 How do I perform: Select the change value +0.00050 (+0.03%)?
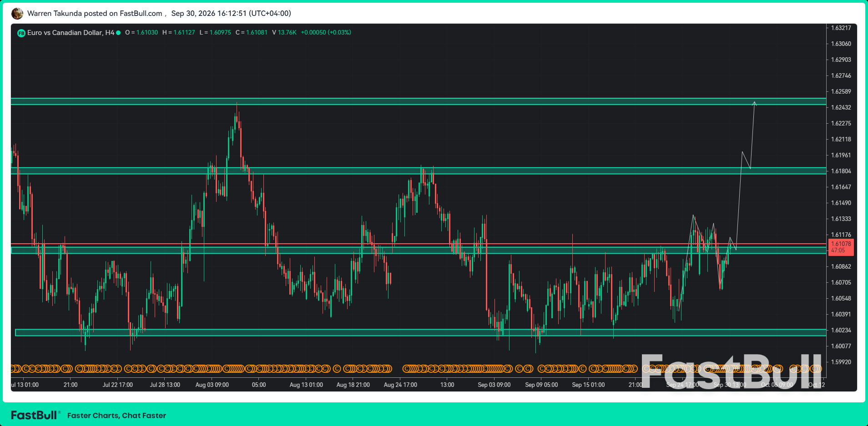pyautogui.click(x=326, y=33)
